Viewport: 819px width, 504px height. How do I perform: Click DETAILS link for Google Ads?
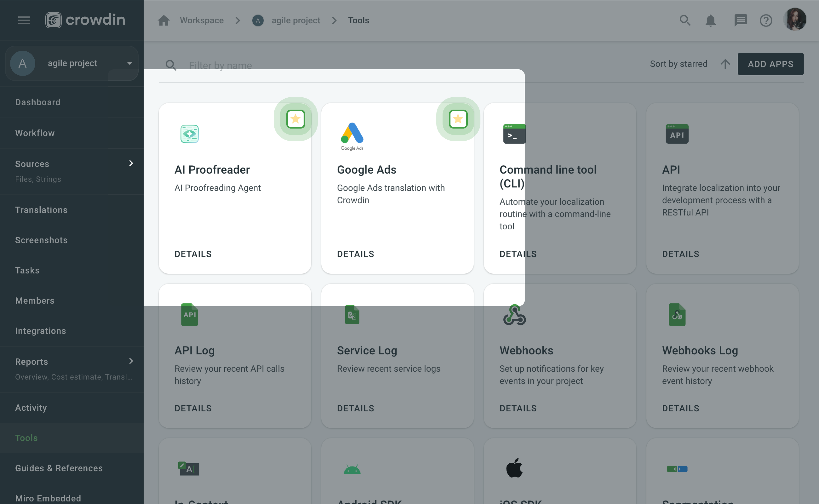pyautogui.click(x=356, y=254)
